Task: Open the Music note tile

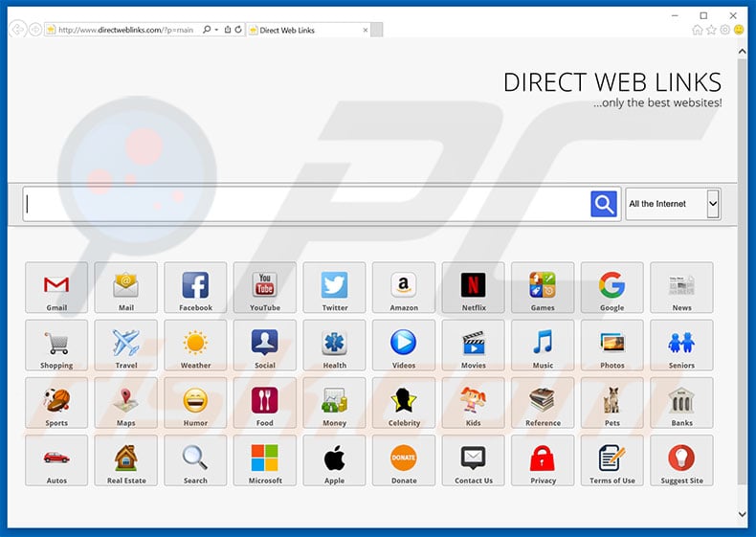Action: click(x=543, y=345)
